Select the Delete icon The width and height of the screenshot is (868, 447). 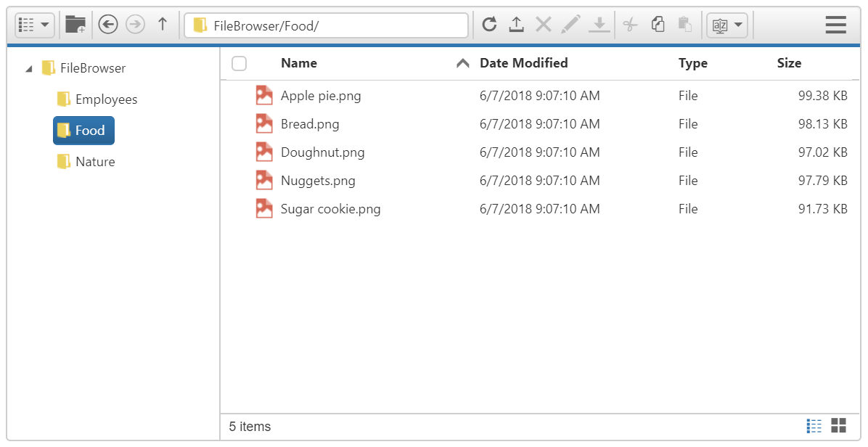[543, 24]
